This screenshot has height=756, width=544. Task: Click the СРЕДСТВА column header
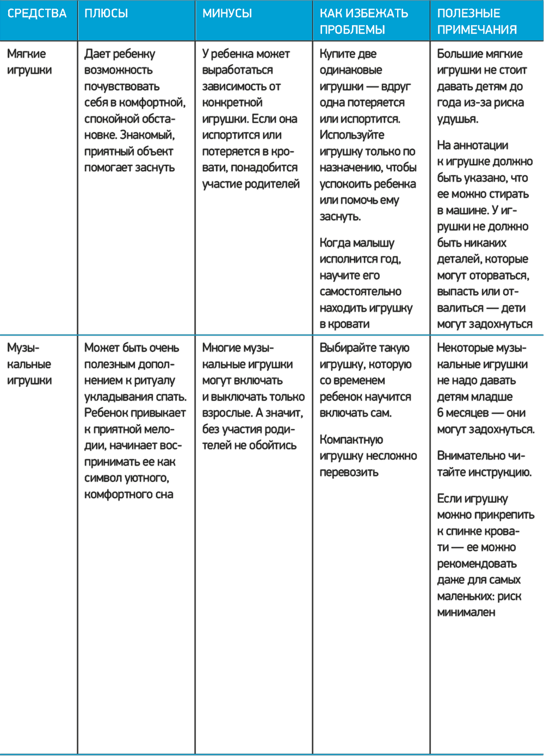37,14
